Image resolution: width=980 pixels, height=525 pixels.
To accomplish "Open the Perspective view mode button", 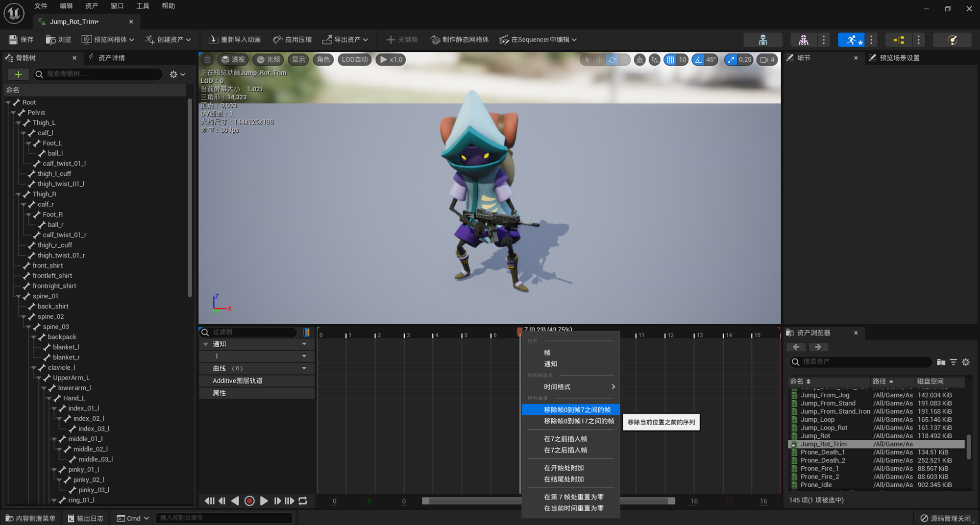I will pyautogui.click(x=233, y=60).
